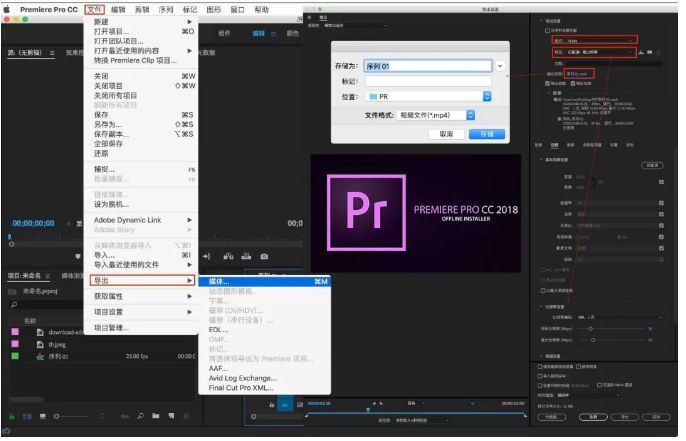Click 取消 button in save dialog

[446, 134]
